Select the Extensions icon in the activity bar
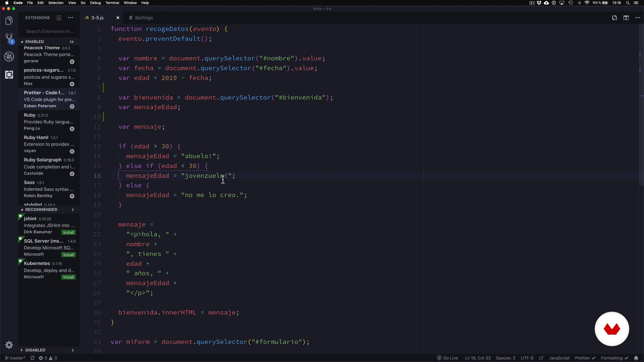This screenshot has height=362, width=644. pyautogui.click(x=9, y=74)
